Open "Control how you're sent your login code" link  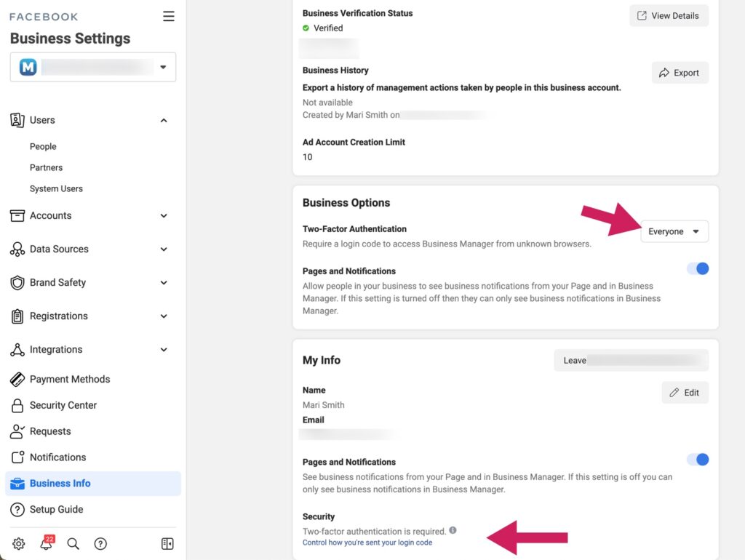coord(367,543)
